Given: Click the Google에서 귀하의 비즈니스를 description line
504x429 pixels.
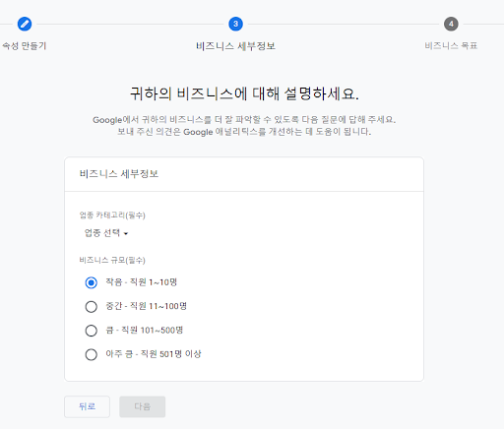Looking at the screenshot, I should [x=244, y=120].
